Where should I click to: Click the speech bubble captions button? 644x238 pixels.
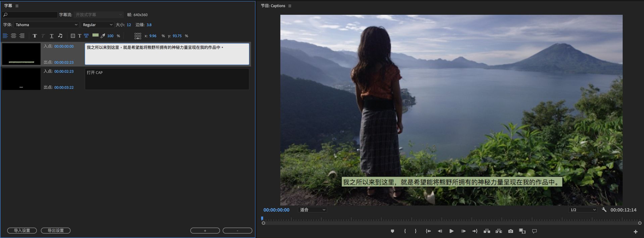[535, 231]
